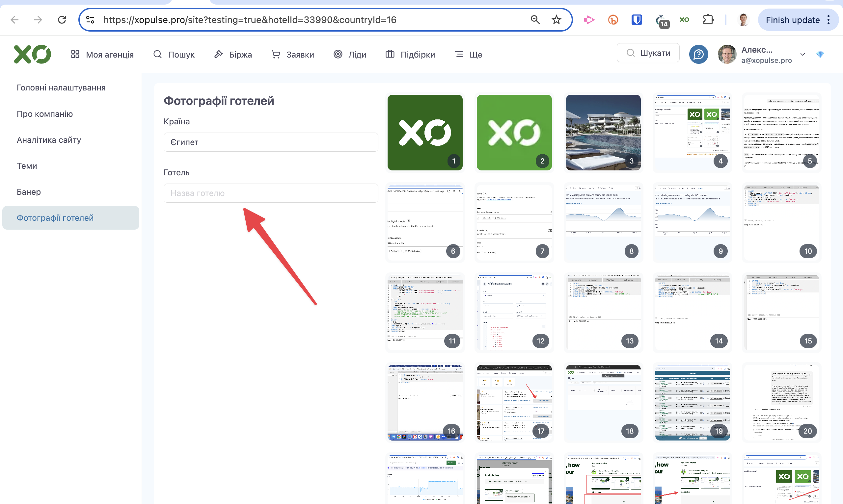Image resolution: width=843 pixels, height=504 pixels.
Task: Click the XO logo in the header
Action: point(32,54)
